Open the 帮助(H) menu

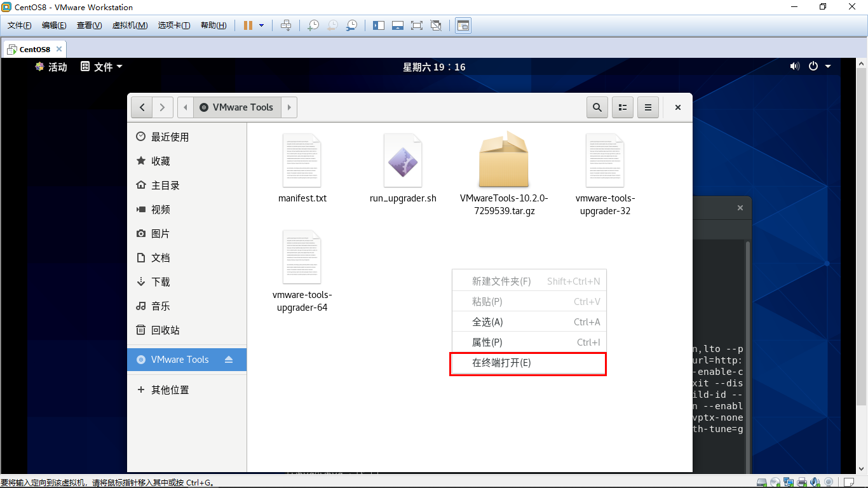(x=214, y=25)
